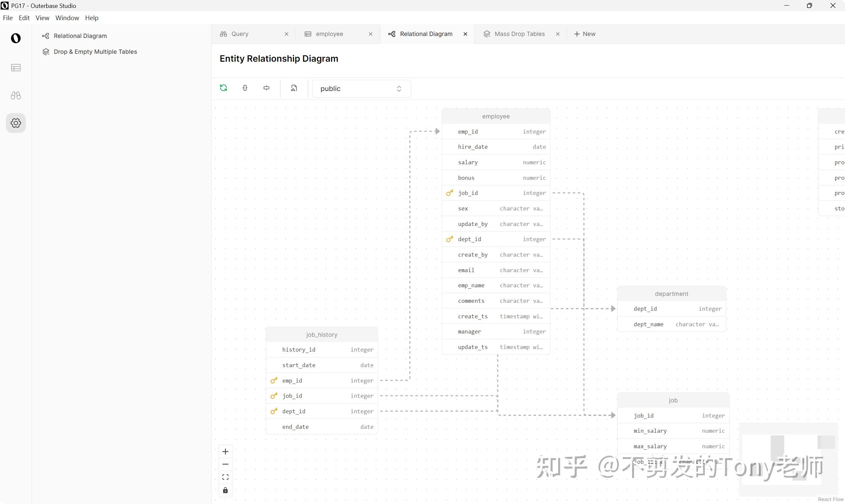The width and height of the screenshot is (845, 504).
Task: Open the Edit menu
Action: [24, 18]
